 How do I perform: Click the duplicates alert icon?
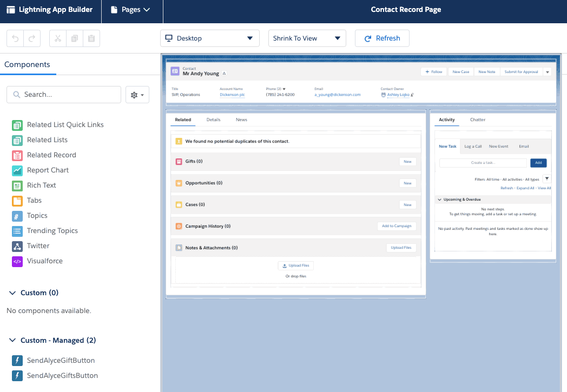(179, 141)
